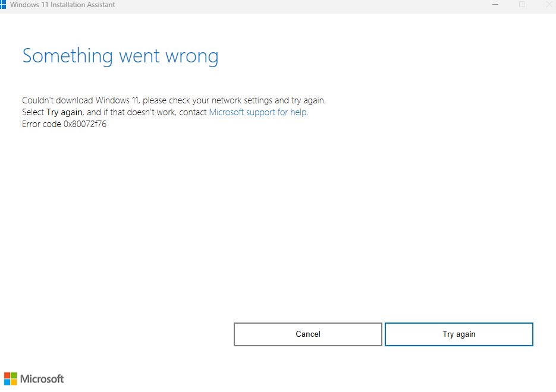Image resolution: width=556 pixels, height=392 pixels.
Task: Click the 'Something went wrong' heading
Action: 120,56
